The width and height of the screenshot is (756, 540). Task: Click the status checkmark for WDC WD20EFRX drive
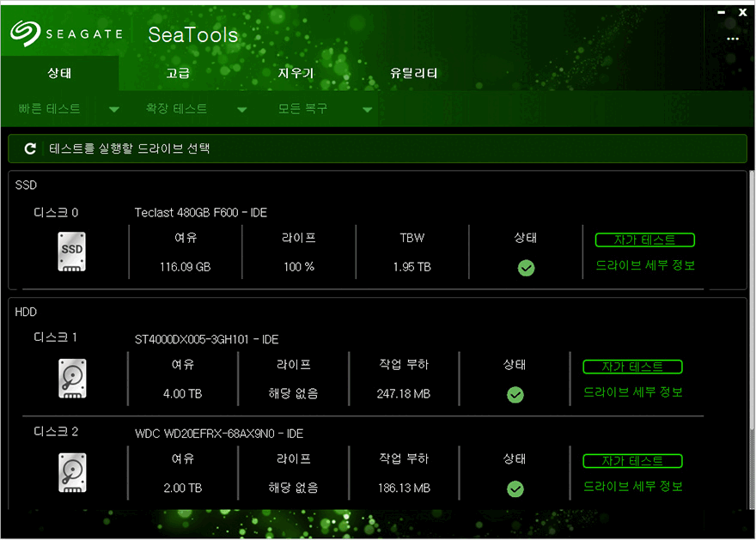pos(515,489)
